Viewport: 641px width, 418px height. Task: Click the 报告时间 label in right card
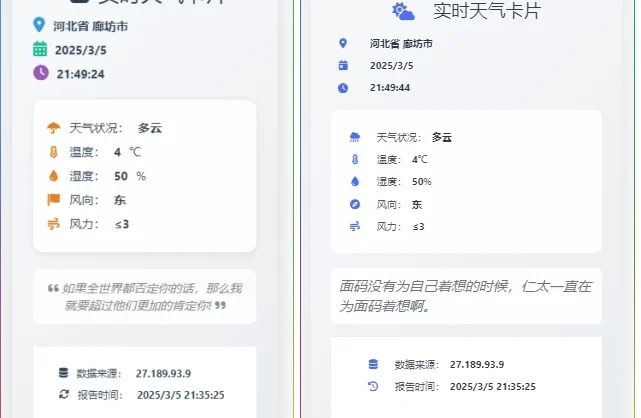click(417, 386)
